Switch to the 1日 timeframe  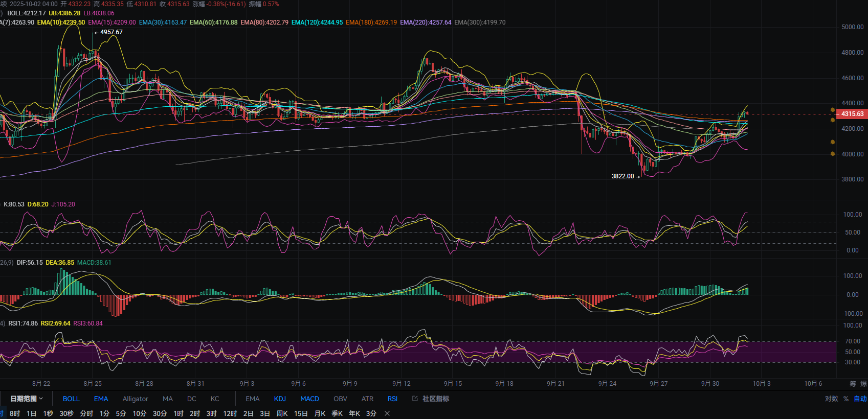coord(31,413)
